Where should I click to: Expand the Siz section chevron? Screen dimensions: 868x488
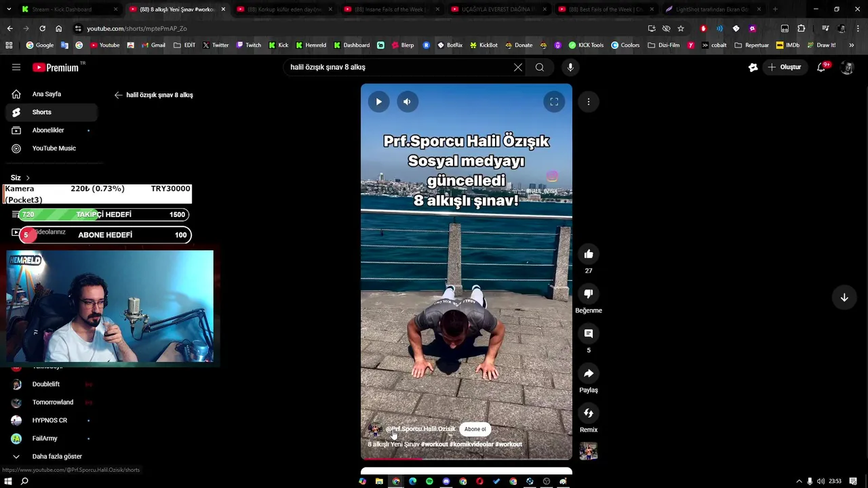tap(28, 178)
